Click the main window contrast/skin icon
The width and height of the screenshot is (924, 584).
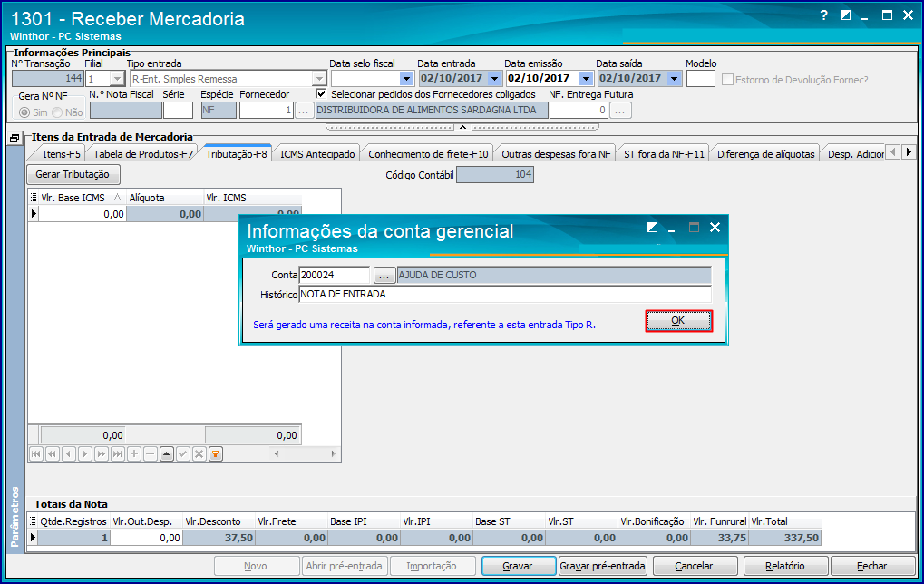(x=846, y=15)
